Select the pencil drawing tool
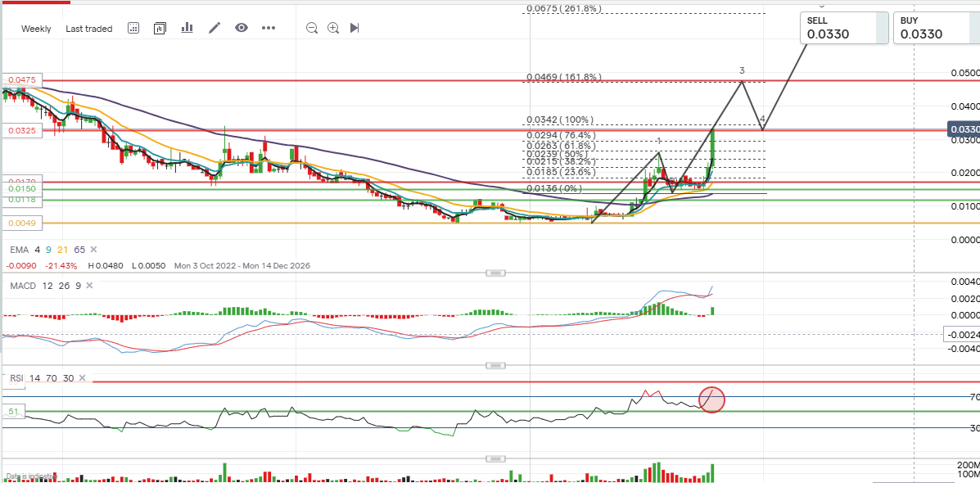Screen dimensions: 980x483 click(215, 28)
